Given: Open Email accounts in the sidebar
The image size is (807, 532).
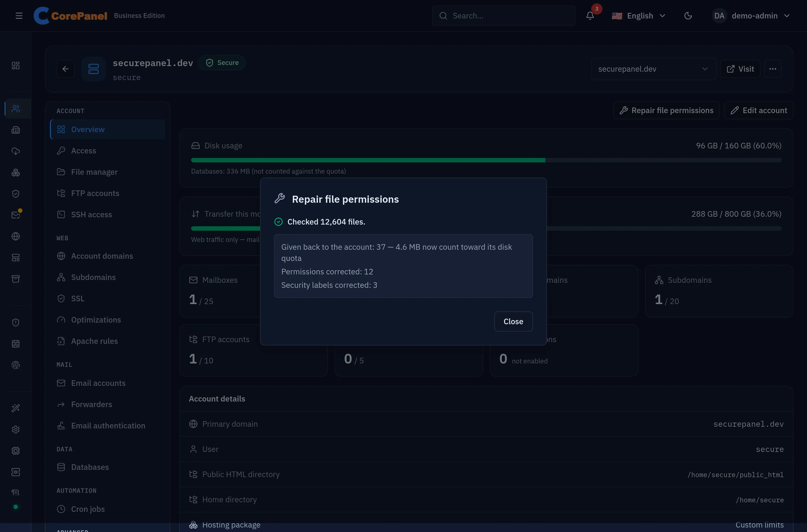Looking at the screenshot, I should [108, 383].
